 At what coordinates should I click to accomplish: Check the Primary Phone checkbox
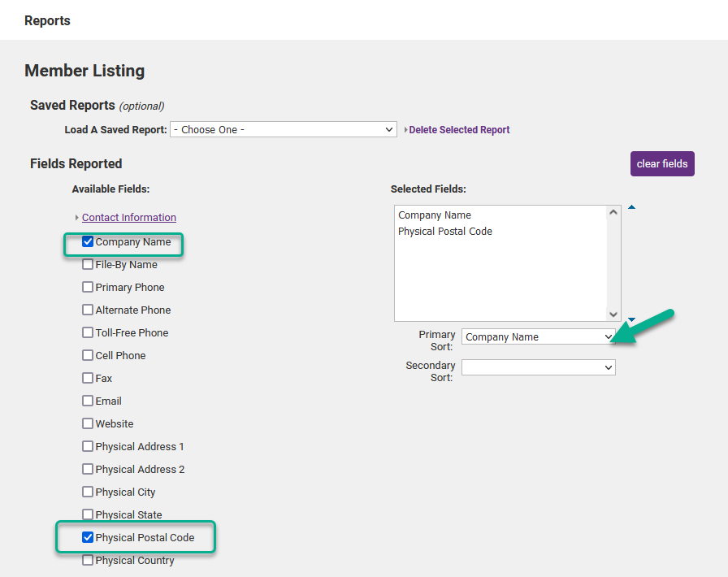click(x=88, y=287)
